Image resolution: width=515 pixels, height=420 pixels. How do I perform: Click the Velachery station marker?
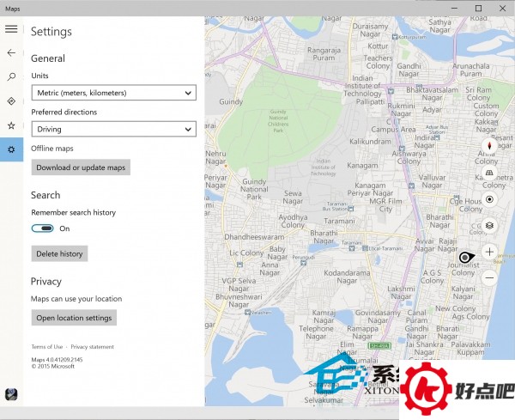pyautogui.click(x=248, y=312)
